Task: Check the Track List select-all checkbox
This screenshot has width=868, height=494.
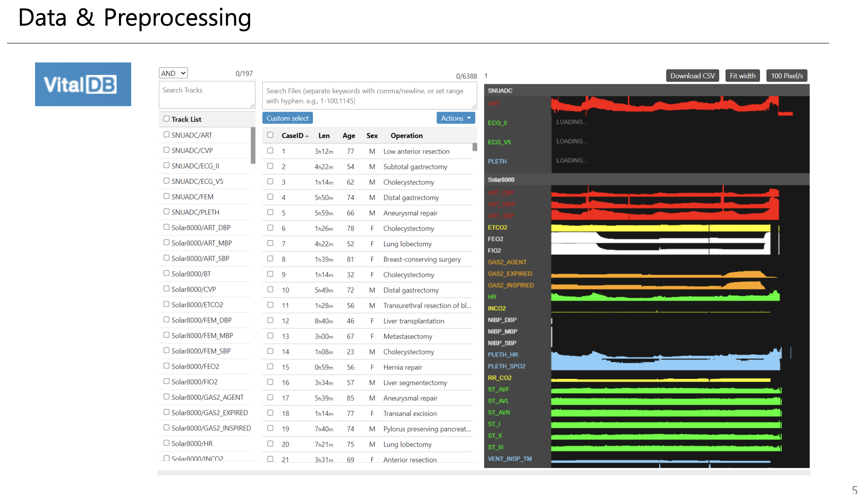Action: pos(166,118)
